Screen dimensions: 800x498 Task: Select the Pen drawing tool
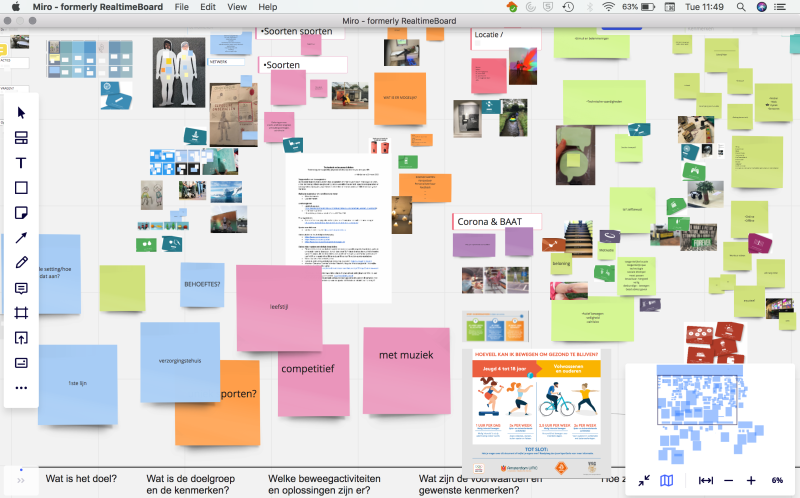click(22, 263)
